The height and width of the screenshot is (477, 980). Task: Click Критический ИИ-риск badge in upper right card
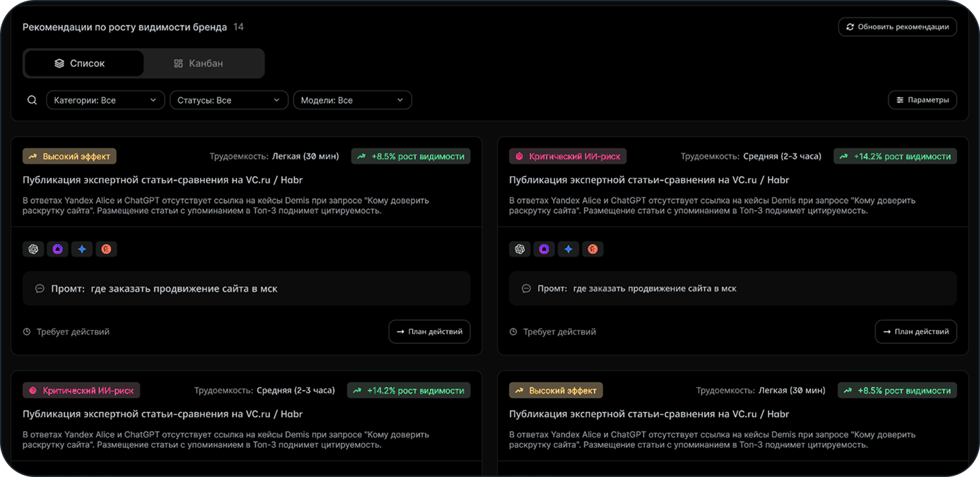point(568,157)
